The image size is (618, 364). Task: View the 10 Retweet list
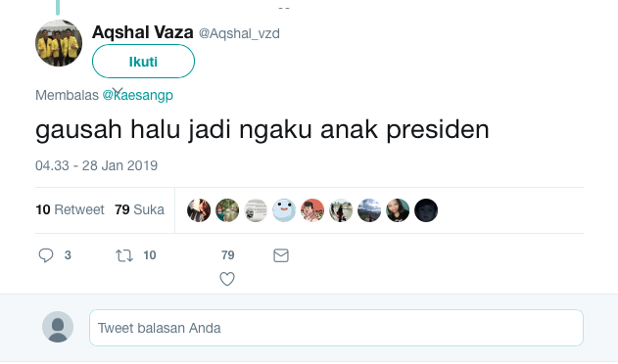click(x=70, y=209)
